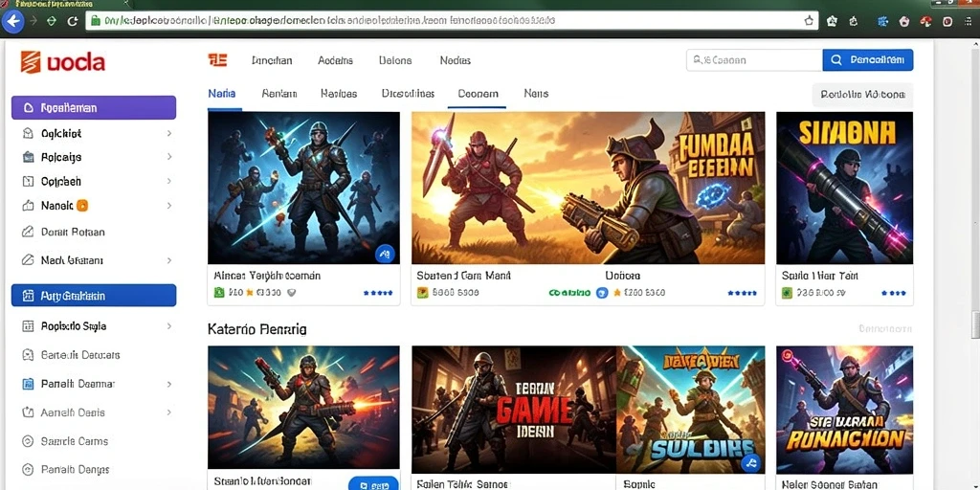The height and width of the screenshot is (490, 980).
Task: Expand the Nack Gratam chevron
Action: click(169, 260)
